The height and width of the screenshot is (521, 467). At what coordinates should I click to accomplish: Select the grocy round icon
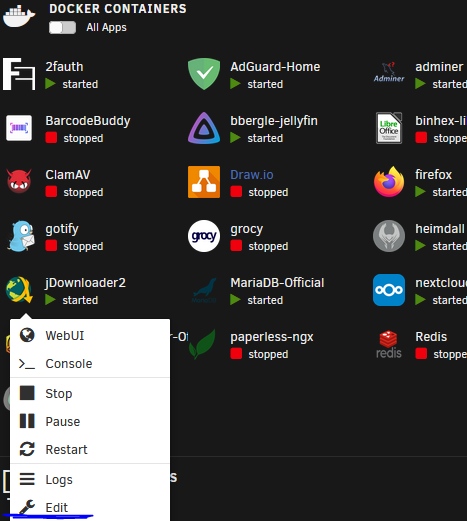(x=204, y=236)
